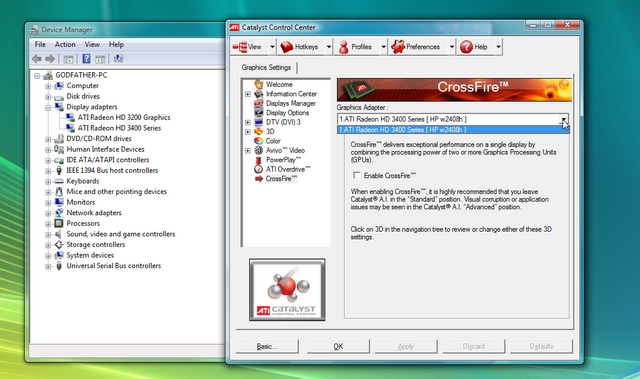
Task: Click the Color wheel icon in settings tree
Action: tap(258, 141)
